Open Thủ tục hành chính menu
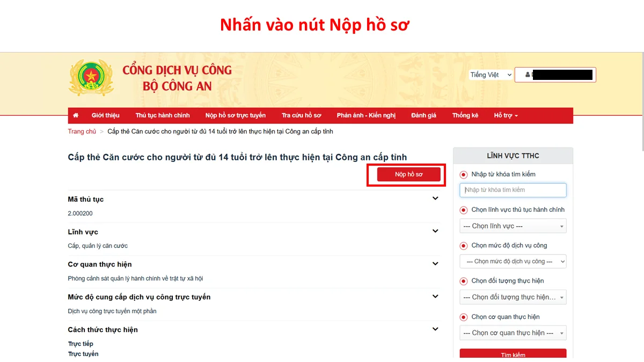644x362 pixels. pyautogui.click(x=163, y=115)
